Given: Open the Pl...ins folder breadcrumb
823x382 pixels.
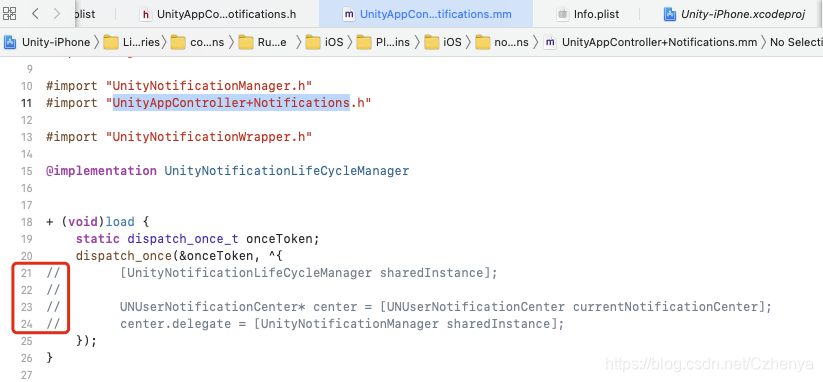Looking at the screenshot, I should (x=393, y=42).
